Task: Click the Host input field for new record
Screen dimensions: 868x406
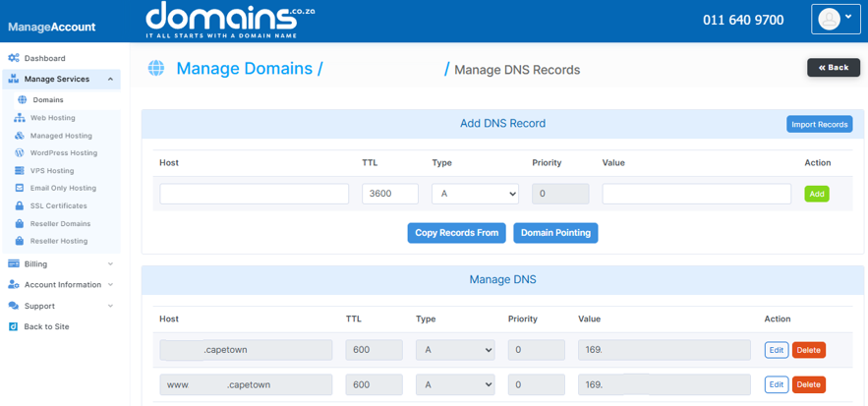Action: coord(254,195)
